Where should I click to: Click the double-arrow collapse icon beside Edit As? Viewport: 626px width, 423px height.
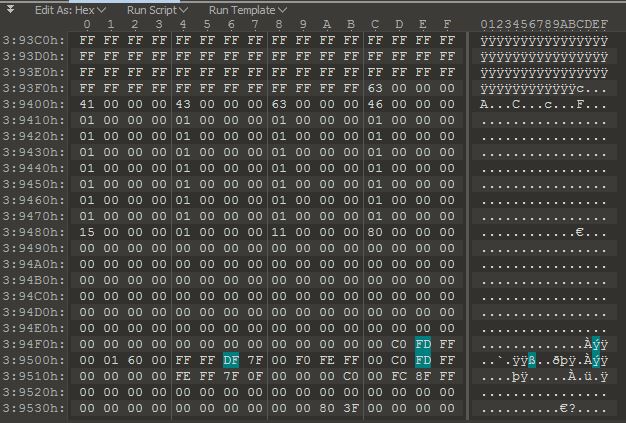pyautogui.click(x=11, y=10)
